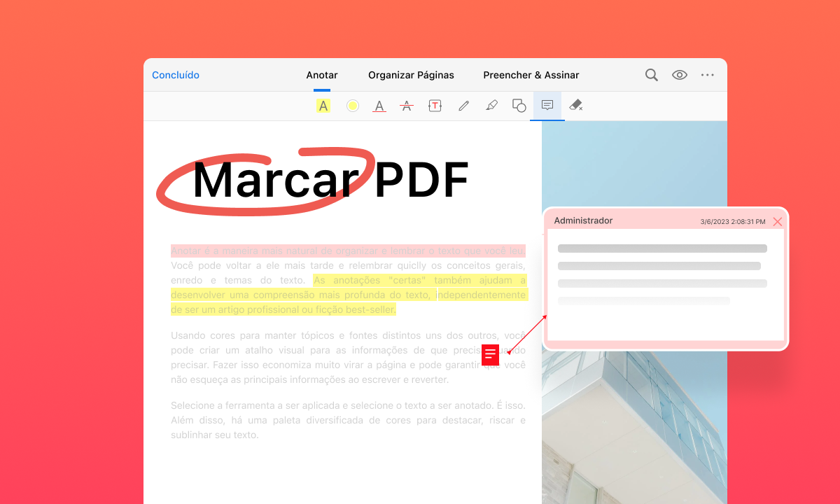Pick the pencil drawing tool
The height and width of the screenshot is (504, 840).
point(463,106)
